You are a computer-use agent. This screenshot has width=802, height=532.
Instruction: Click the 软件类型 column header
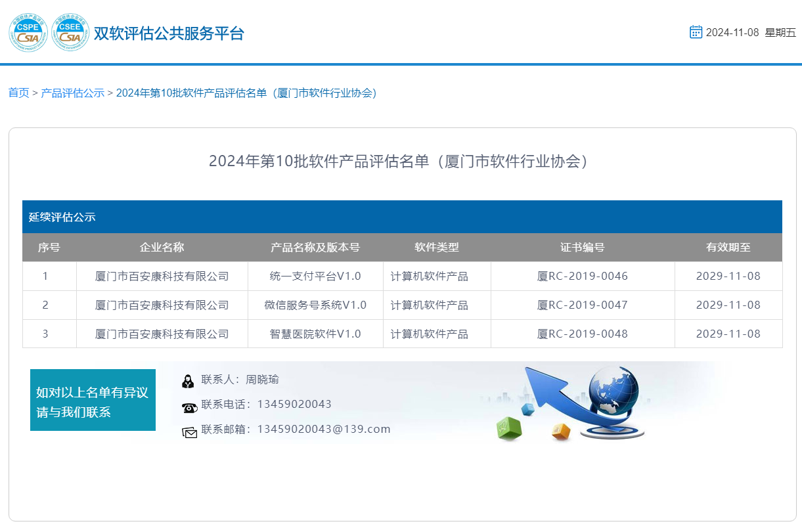click(x=437, y=248)
